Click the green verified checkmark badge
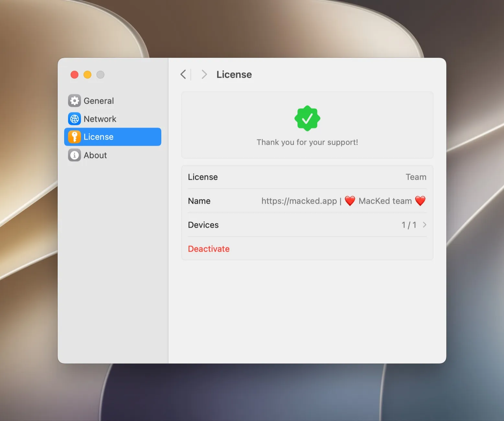This screenshot has width=504, height=421. (307, 119)
